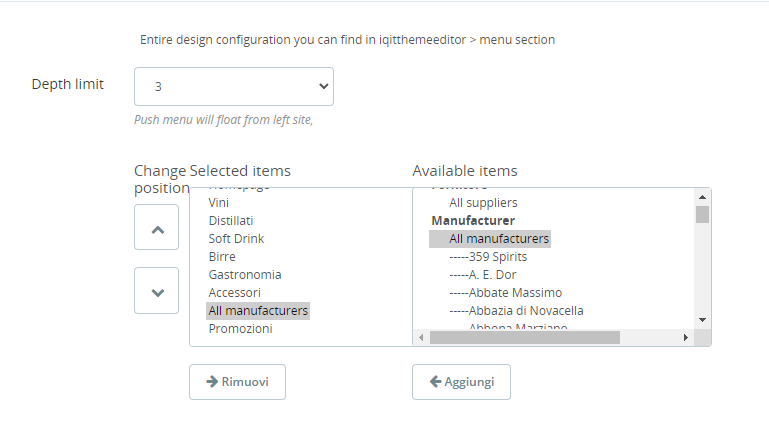Click the move down arrow button
This screenshot has width=769, height=443.
(x=156, y=291)
